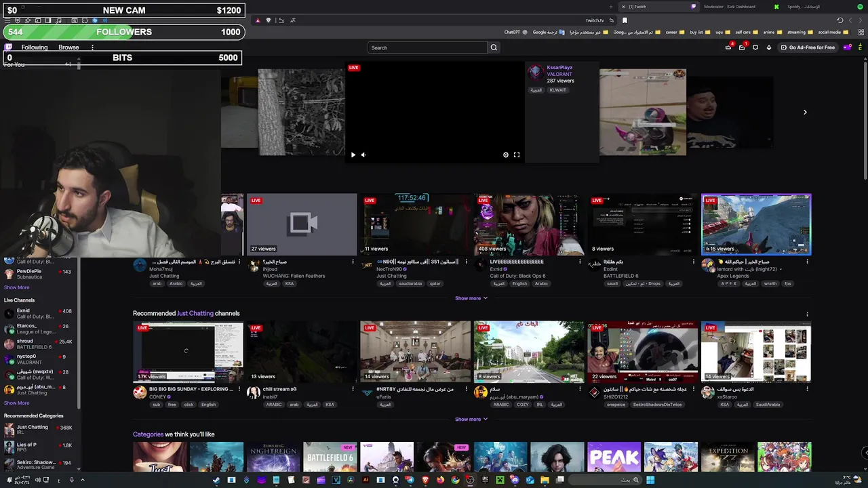Bookmark this page in address bar
868x488 pixels.
coord(625,20)
